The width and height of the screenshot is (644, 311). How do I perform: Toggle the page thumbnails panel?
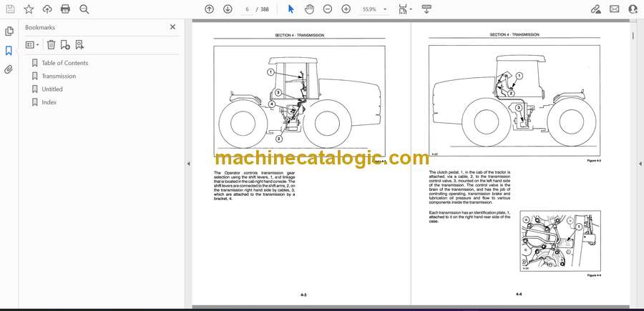(9, 31)
